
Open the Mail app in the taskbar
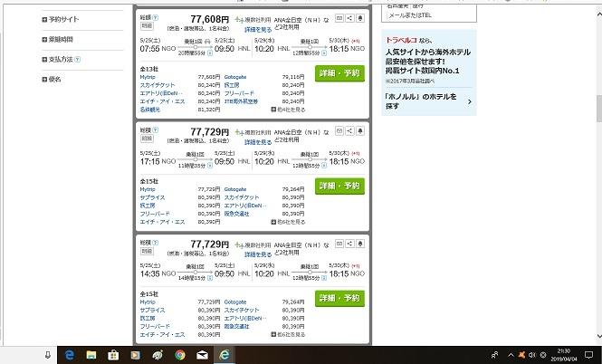(x=203, y=355)
